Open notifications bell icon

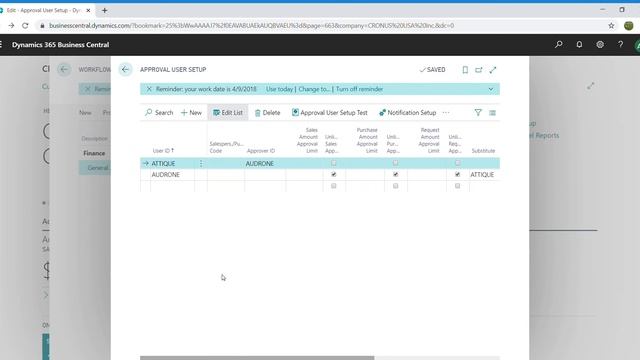tap(579, 44)
